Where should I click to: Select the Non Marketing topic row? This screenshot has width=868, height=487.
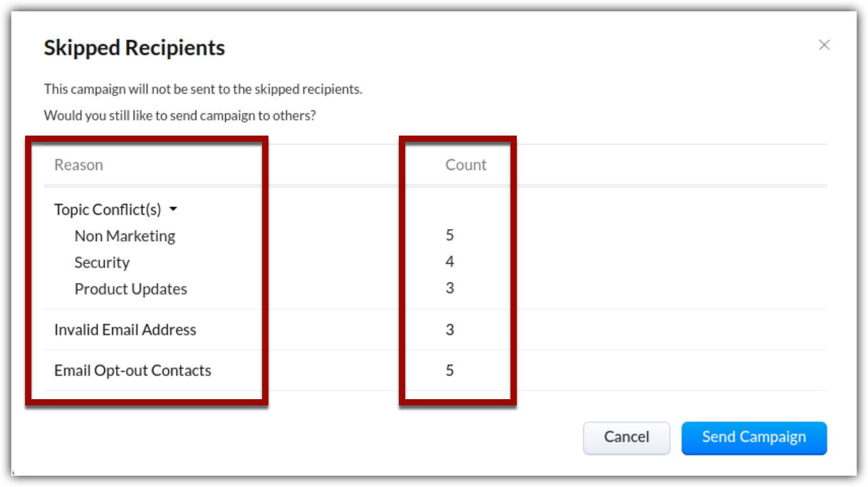point(125,236)
